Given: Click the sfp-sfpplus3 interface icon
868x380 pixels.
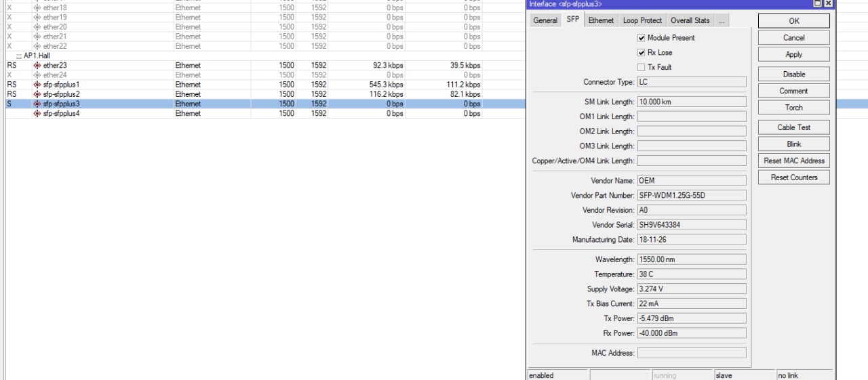Looking at the screenshot, I should click(x=37, y=104).
